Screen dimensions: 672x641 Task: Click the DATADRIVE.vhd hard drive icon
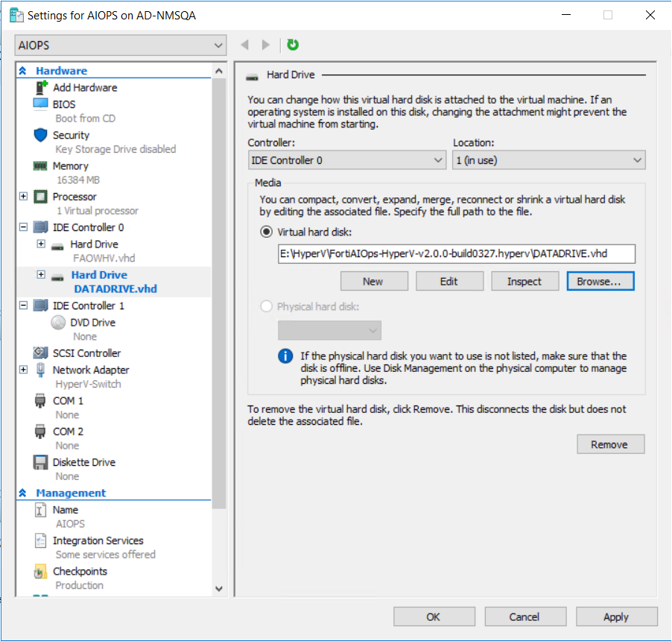tap(57, 277)
